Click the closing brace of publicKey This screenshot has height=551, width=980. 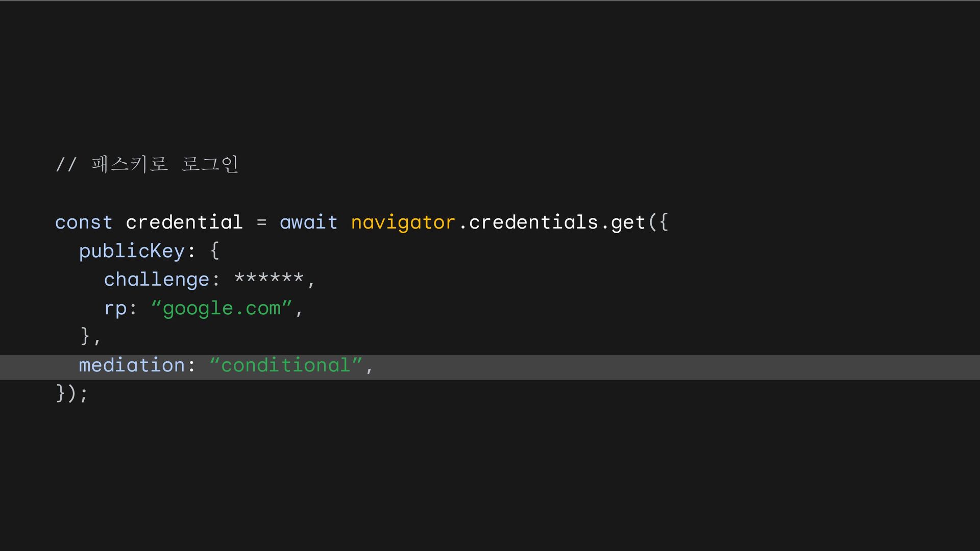(x=85, y=336)
